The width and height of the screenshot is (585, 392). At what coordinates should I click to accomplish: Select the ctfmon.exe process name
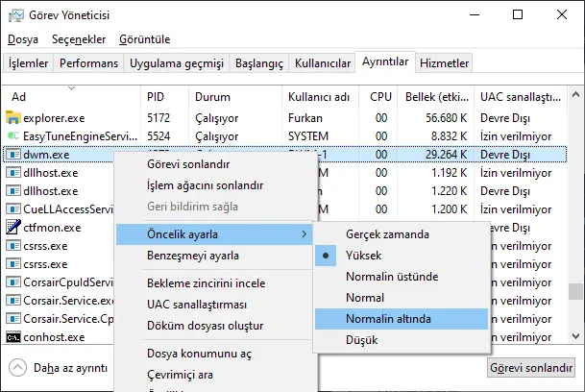tap(52, 228)
